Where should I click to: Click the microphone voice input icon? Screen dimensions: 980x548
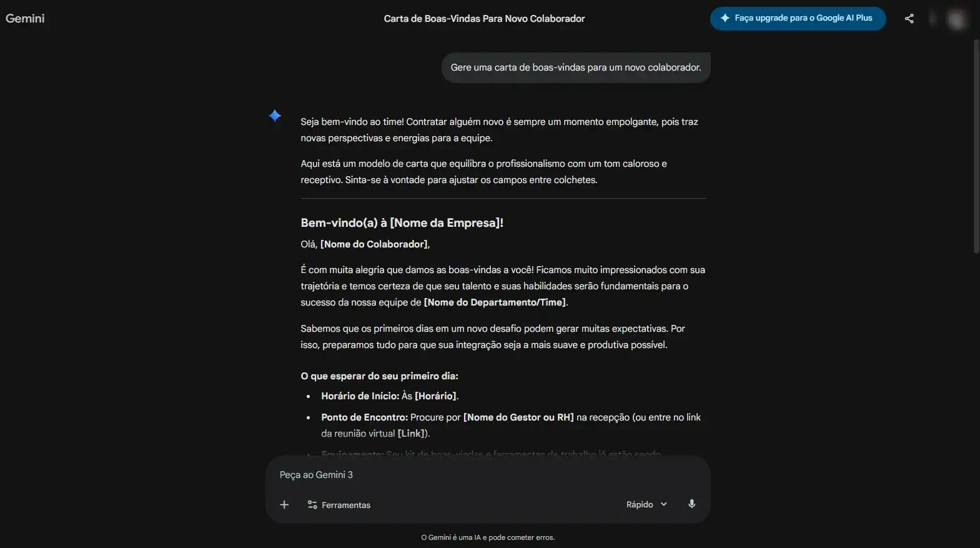coord(691,504)
